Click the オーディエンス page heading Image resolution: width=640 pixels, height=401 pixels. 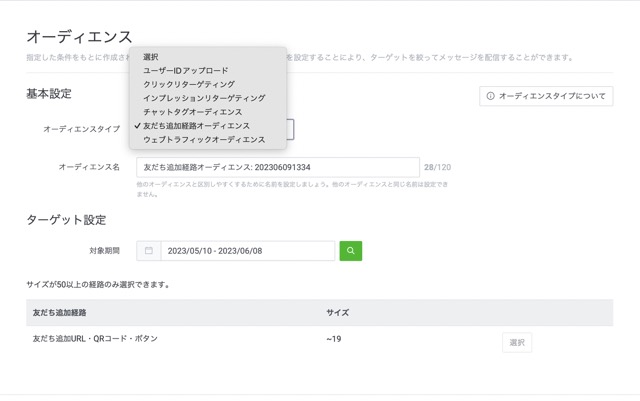pyautogui.click(x=80, y=37)
